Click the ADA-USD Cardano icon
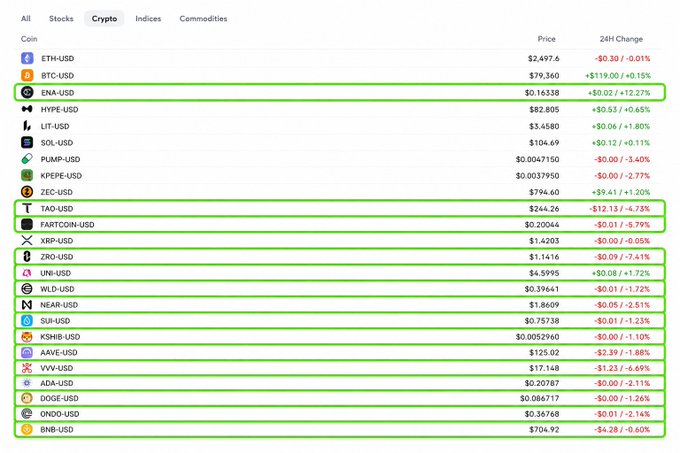Viewport: 680px width, 453px height. [27, 383]
